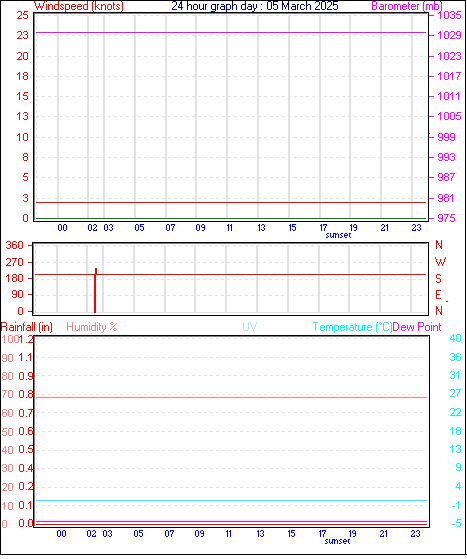The width and height of the screenshot is (467, 559).
Task: Click windspeed scale value 8
Action: coord(25,157)
